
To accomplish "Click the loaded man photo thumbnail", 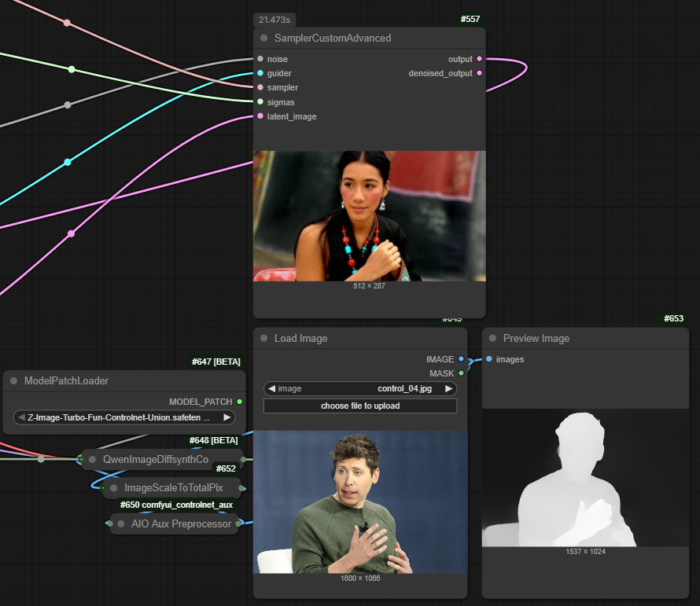I will [x=360, y=502].
